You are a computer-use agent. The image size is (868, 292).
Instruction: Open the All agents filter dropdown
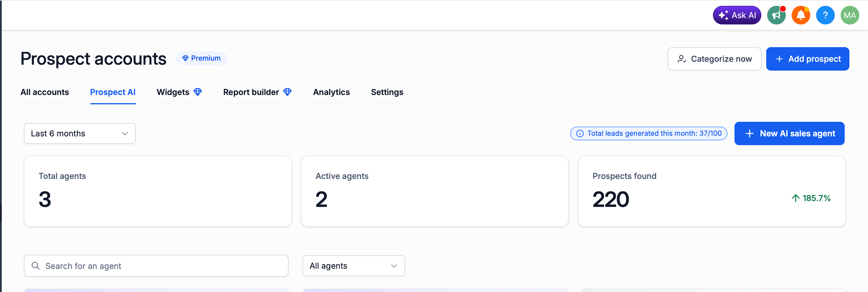coord(354,266)
